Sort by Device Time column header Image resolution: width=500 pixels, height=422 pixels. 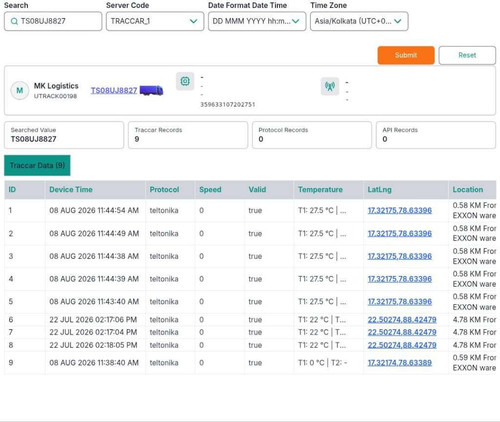click(x=71, y=190)
